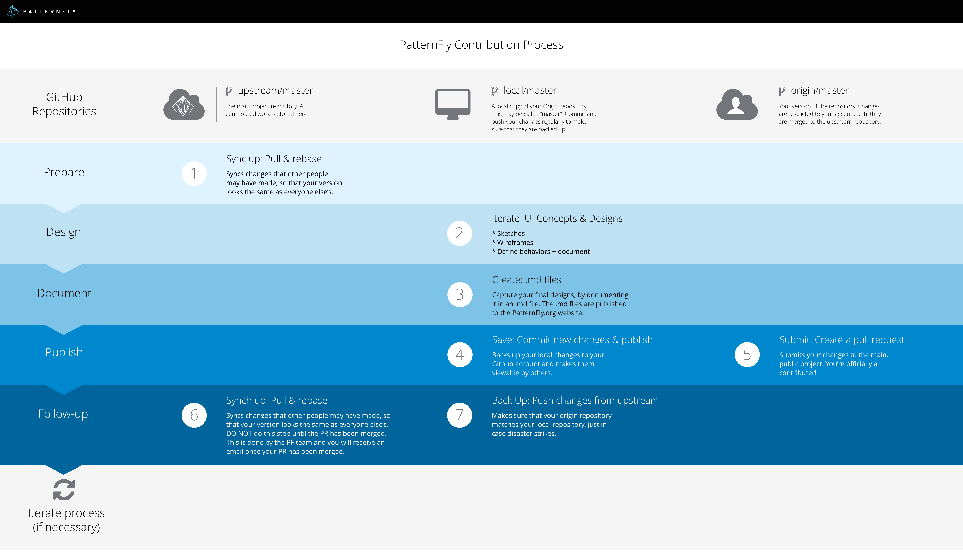Click the 'Prepare' stage label
Viewport: 963px width, 560px height.
(64, 172)
